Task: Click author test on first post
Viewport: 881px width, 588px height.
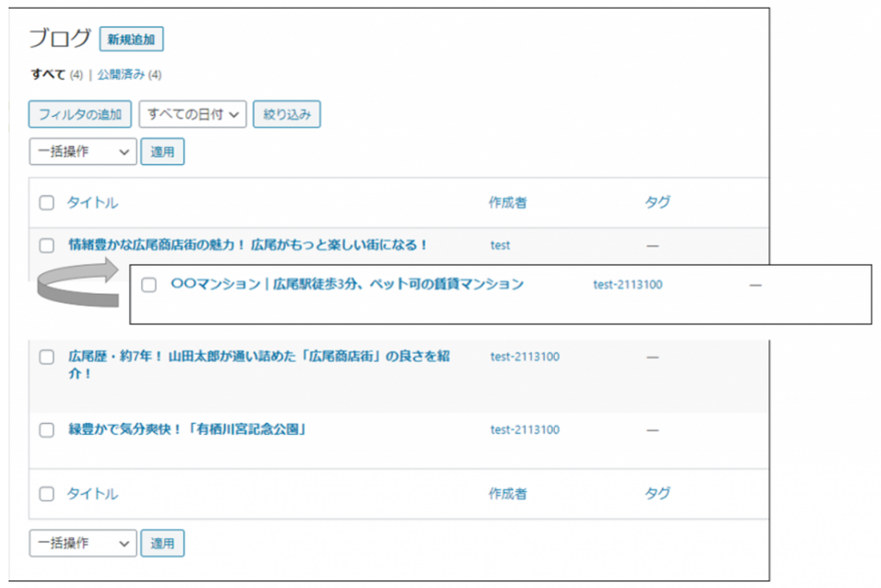Action: [500, 245]
